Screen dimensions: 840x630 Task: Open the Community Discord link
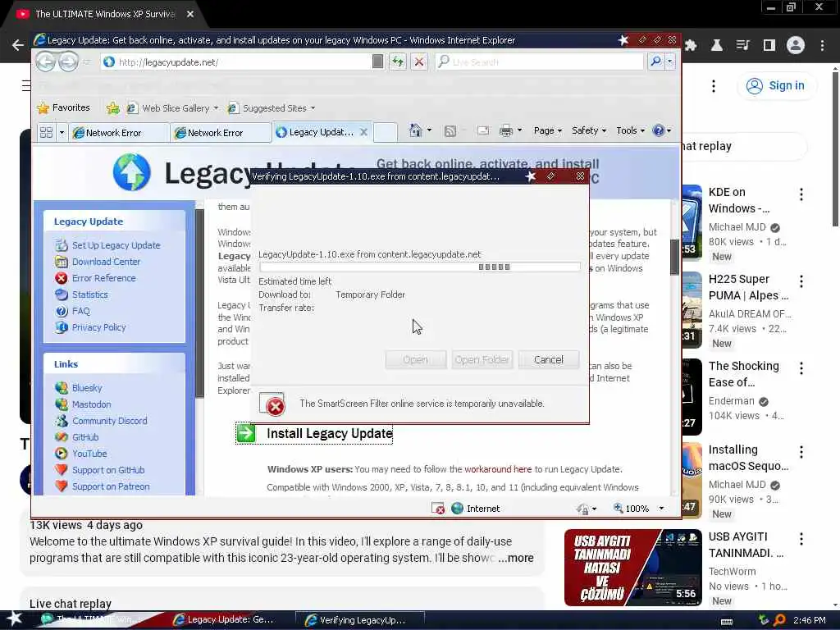coord(109,421)
